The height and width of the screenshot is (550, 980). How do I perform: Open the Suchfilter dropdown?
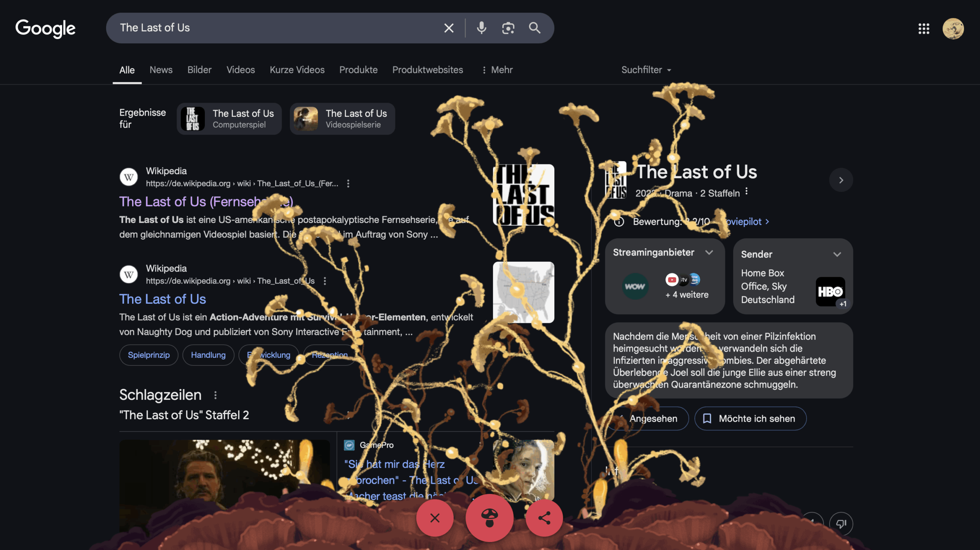tap(646, 70)
